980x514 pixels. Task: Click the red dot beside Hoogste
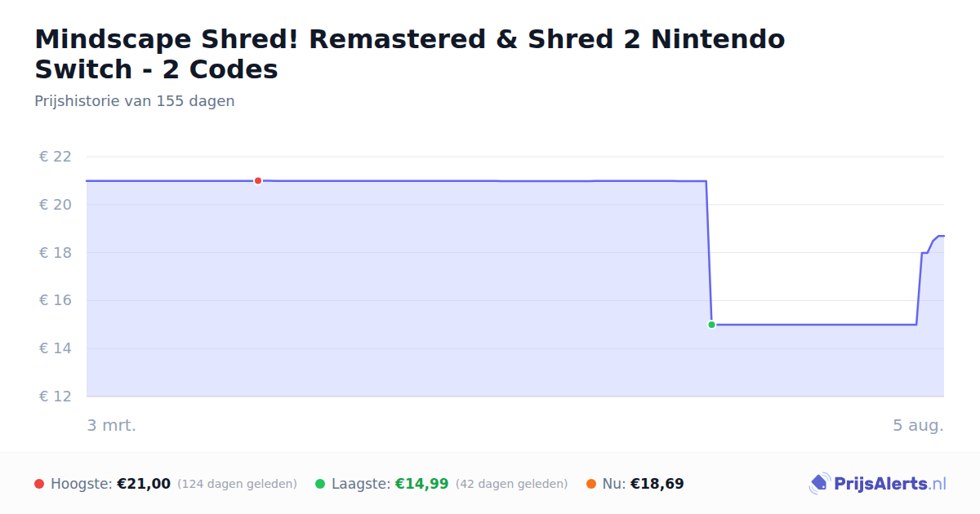click(x=39, y=484)
